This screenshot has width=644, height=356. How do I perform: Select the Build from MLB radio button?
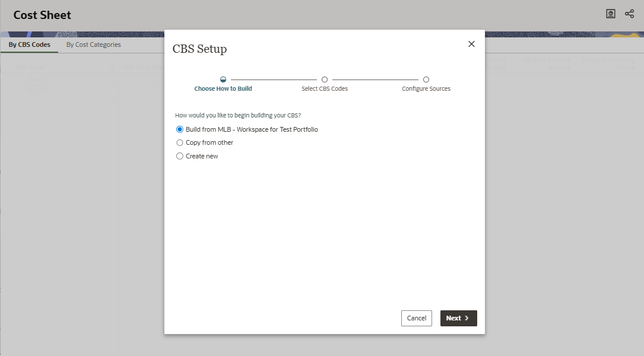tap(180, 129)
